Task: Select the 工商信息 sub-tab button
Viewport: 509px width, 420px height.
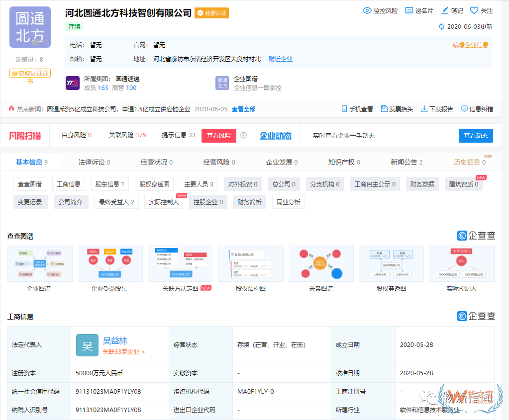Action: [x=69, y=184]
